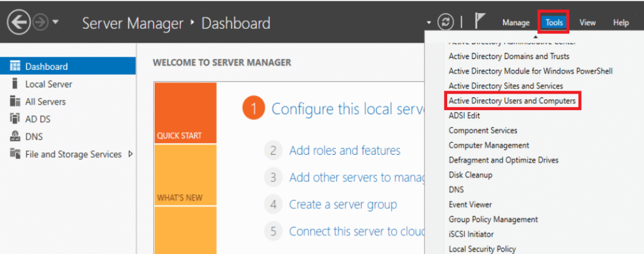Open Local Security Policy

(x=482, y=249)
